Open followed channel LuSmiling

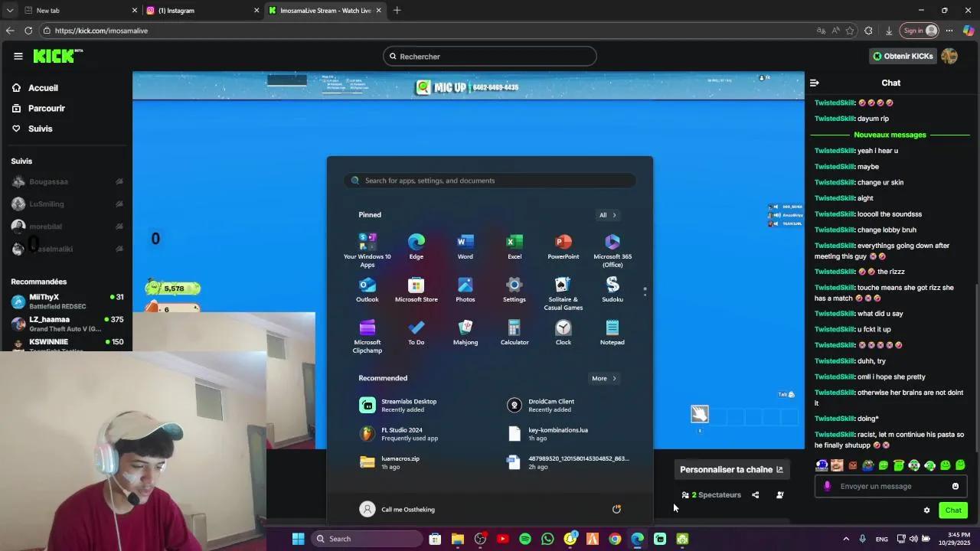point(67,204)
